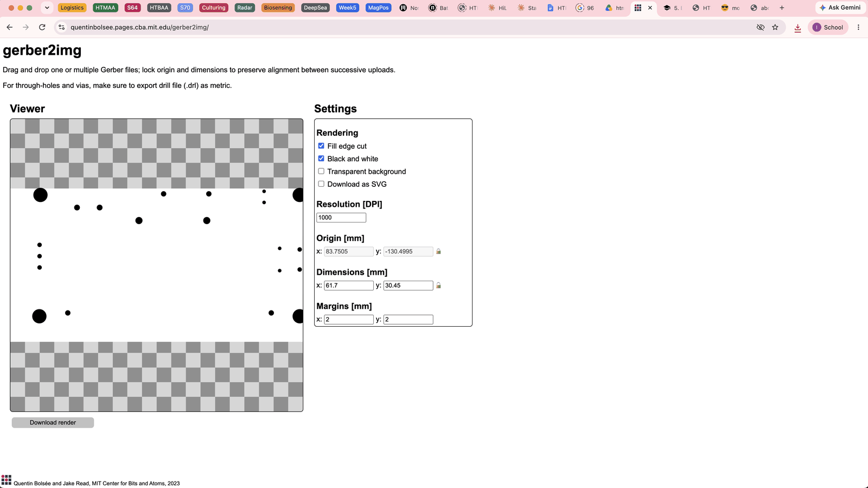Open the Culturing tab group
Image resolution: width=868 pixels, height=488 pixels.
pyautogui.click(x=214, y=8)
